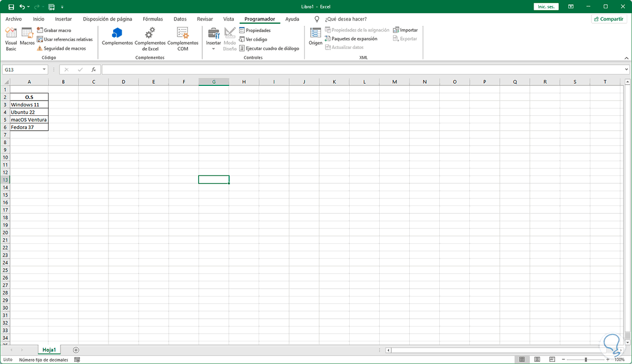This screenshot has width=632, height=364.
Task: Click the vertical scrollbar down arrow
Action: (627, 341)
